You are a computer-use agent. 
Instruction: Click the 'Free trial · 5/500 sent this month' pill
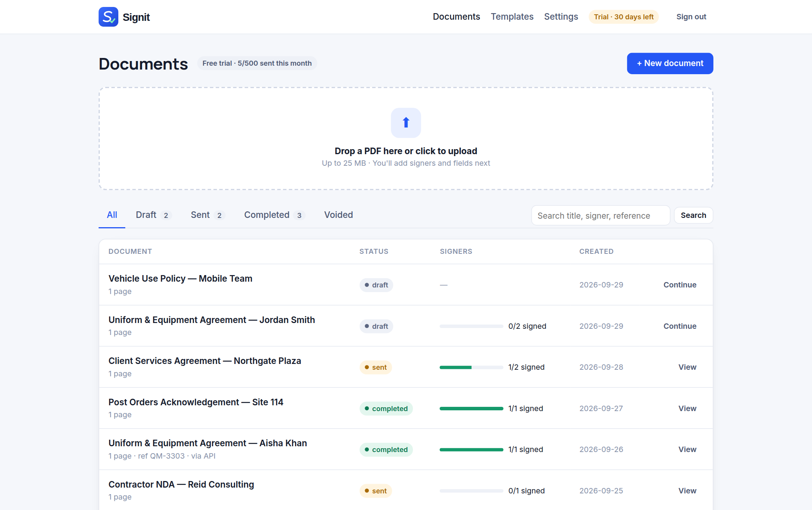[257, 63]
